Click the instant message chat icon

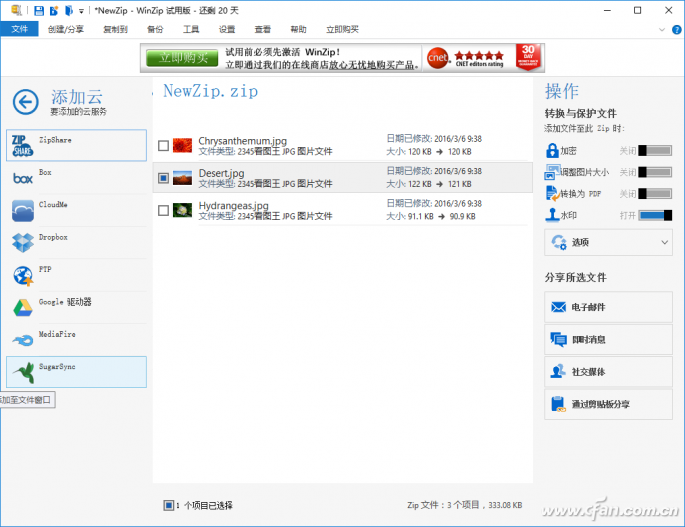558,340
